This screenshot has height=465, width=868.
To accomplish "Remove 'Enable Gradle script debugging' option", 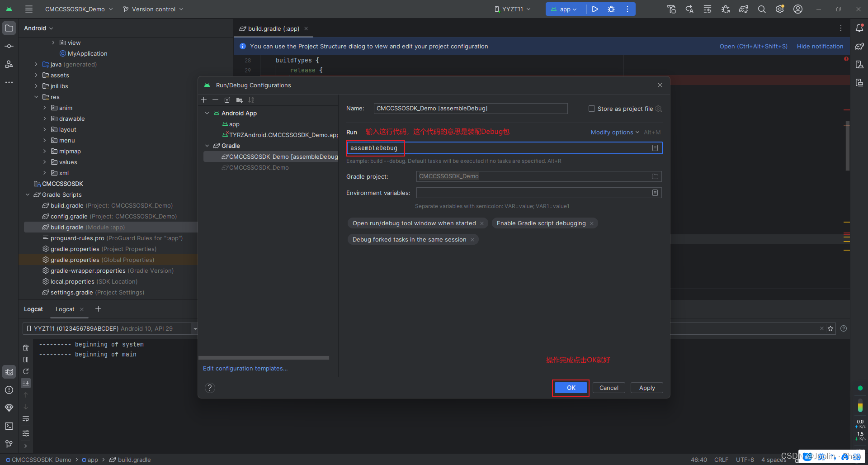I will click(x=592, y=223).
